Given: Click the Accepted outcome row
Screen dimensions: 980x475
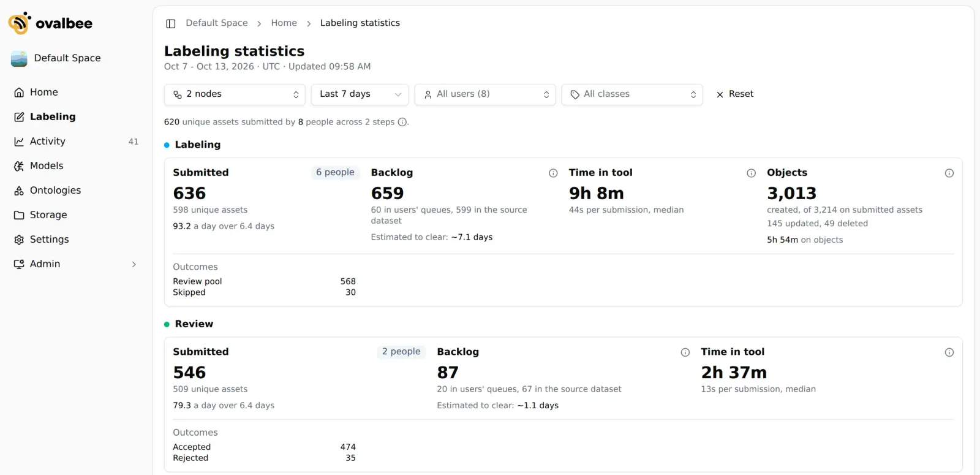Looking at the screenshot, I should [x=264, y=447].
